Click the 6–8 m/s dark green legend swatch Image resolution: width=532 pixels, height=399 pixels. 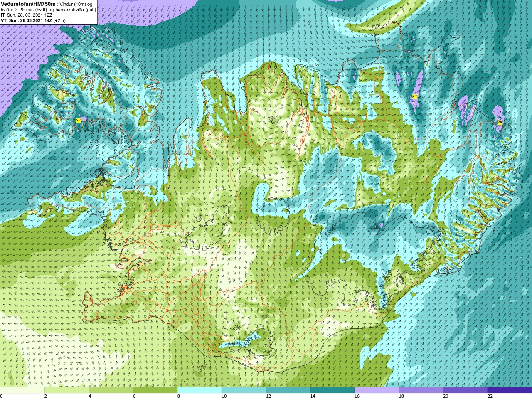pos(155,390)
